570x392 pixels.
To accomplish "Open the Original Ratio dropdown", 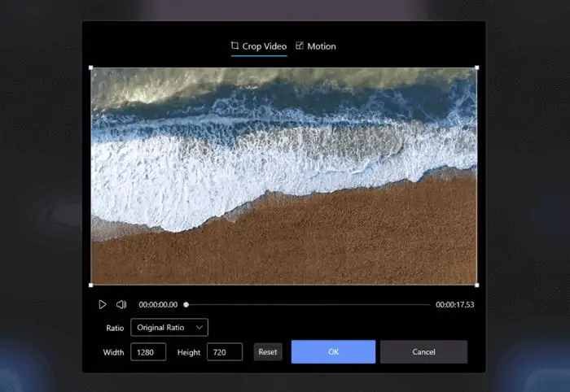I will tap(169, 328).
